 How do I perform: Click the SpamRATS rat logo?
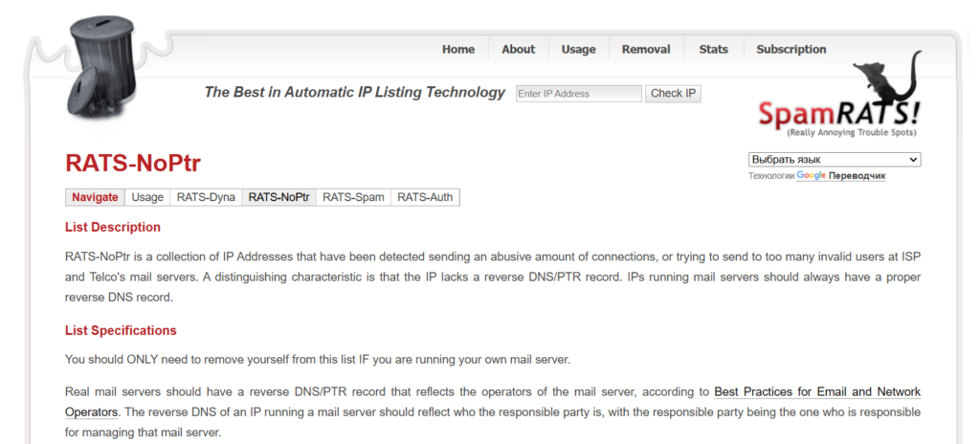[839, 101]
